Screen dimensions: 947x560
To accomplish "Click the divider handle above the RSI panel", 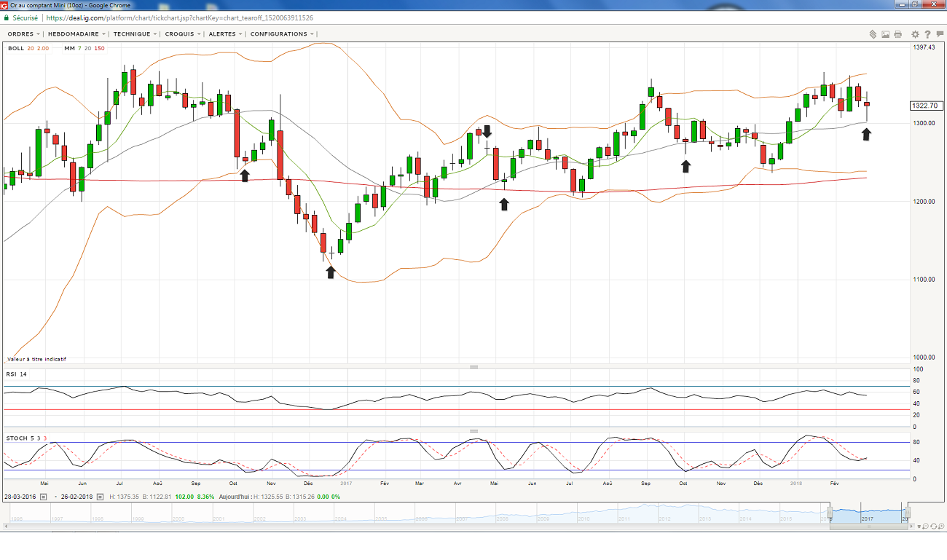I will [473, 367].
